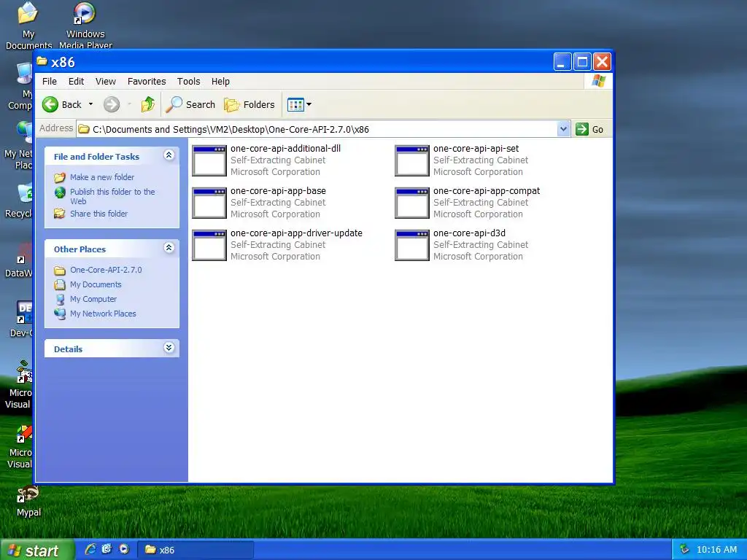
Task: Collapse the File and Folder Tasks panel
Action: point(169,155)
